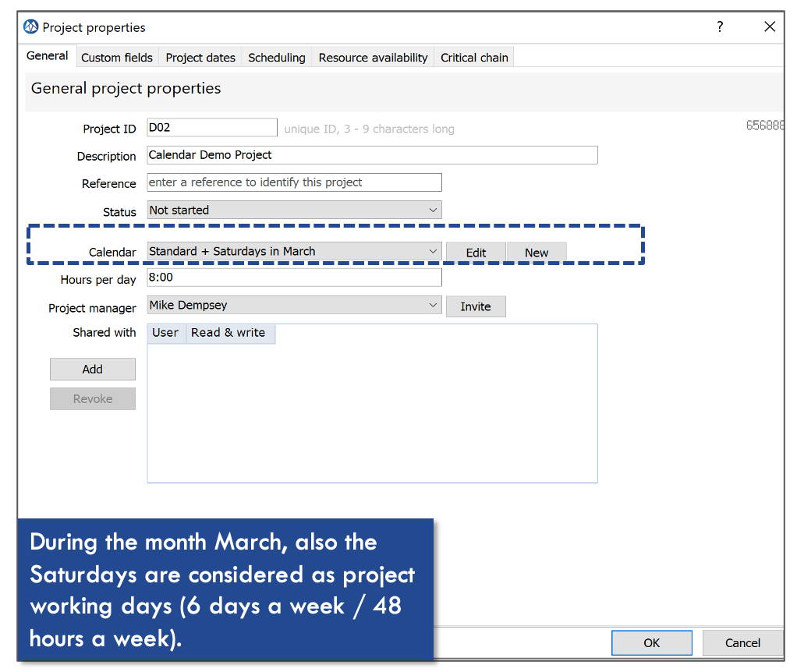Switch to the Scheduling tab
Viewport: 797px width, 672px height.
pos(277,58)
